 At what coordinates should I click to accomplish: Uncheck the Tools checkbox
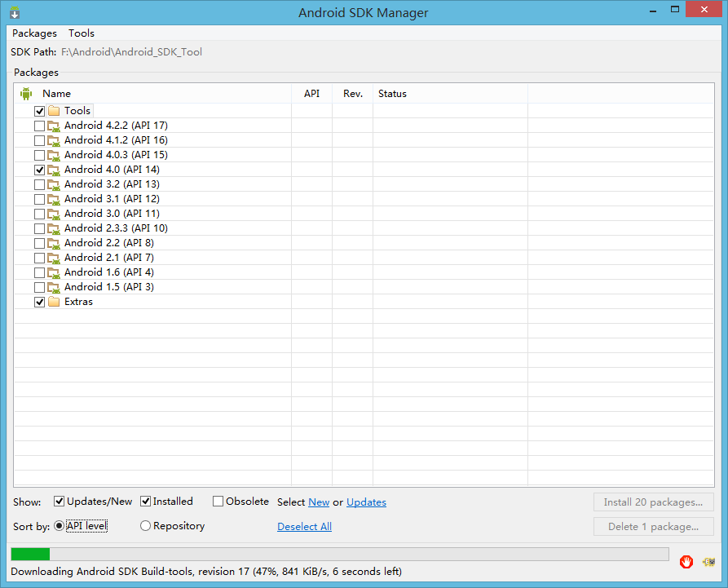tap(39, 111)
